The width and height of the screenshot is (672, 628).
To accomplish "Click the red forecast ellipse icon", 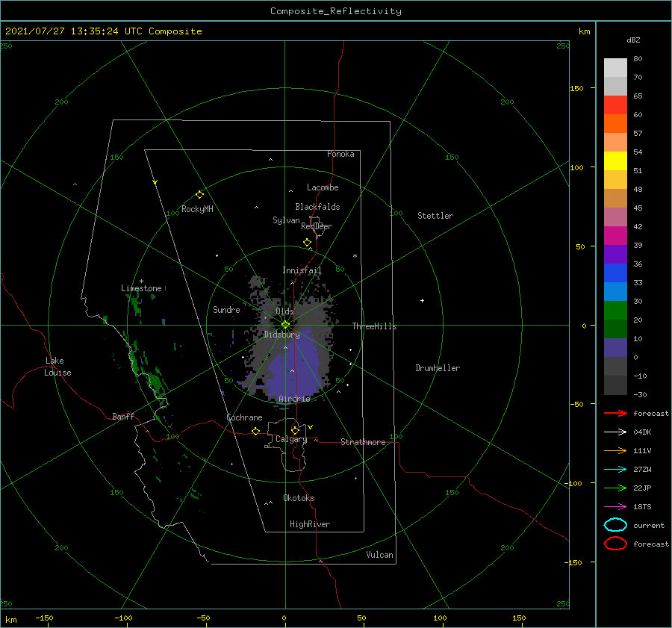I will pos(615,544).
